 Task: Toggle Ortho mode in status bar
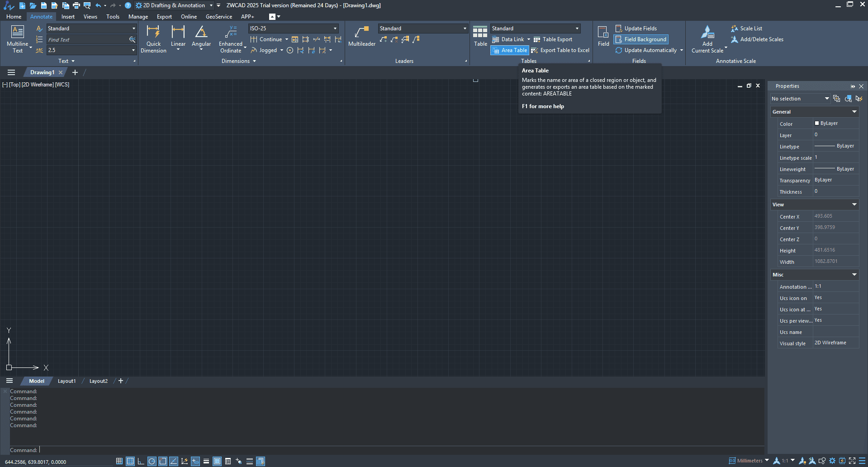(141, 461)
